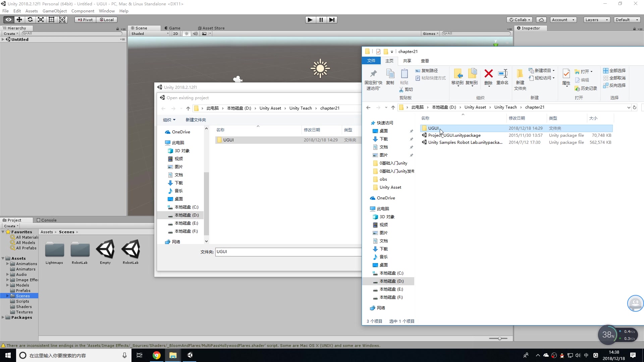Expand the Untitled scene in Hierarchy
The width and height of the screenshot is (644, 362).
[3, 40]
